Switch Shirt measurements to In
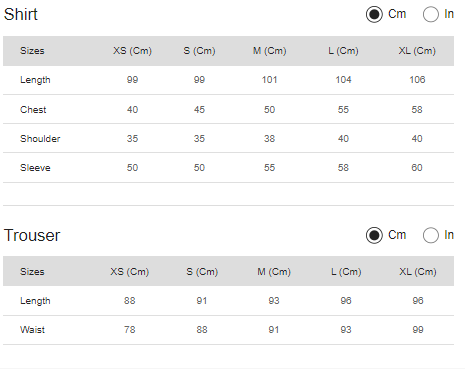 (431, 14)
